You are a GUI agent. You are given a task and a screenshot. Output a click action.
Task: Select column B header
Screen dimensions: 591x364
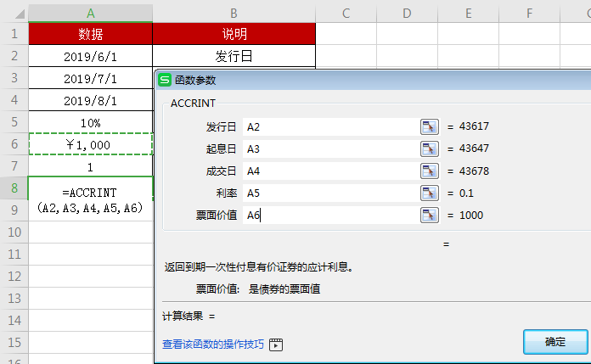pos(234,13)
